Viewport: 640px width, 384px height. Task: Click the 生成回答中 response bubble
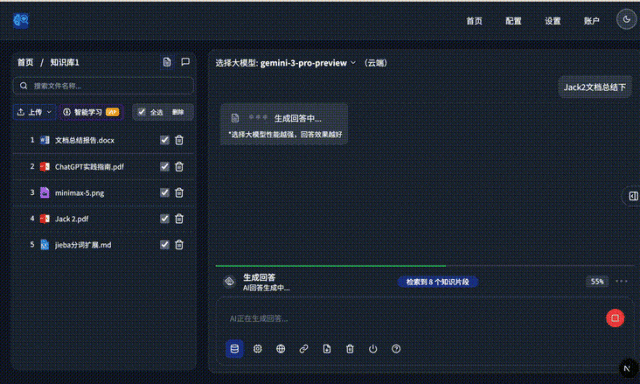coord(284,124)
